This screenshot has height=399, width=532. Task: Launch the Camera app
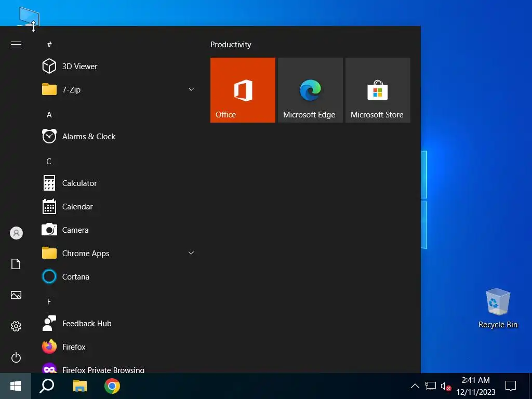119,230
